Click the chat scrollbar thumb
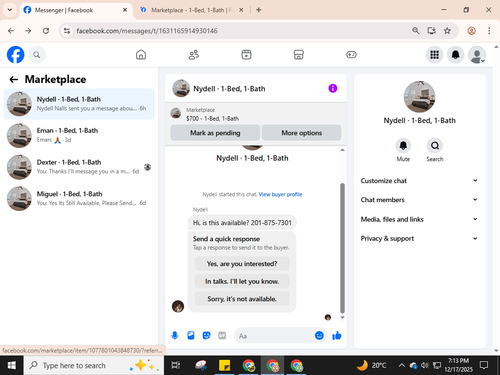The height and width of the screenshot is (375, 500). coord(342,248)
